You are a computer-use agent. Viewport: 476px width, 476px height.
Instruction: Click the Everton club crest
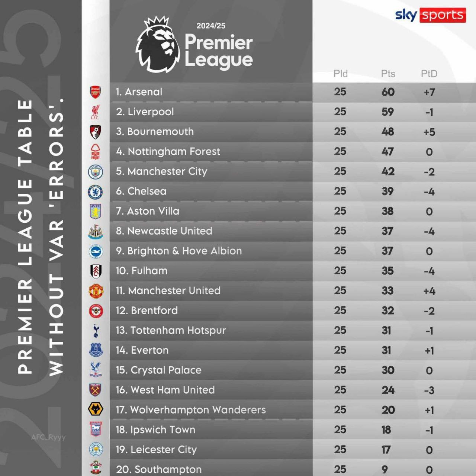(x=96, y=350)
